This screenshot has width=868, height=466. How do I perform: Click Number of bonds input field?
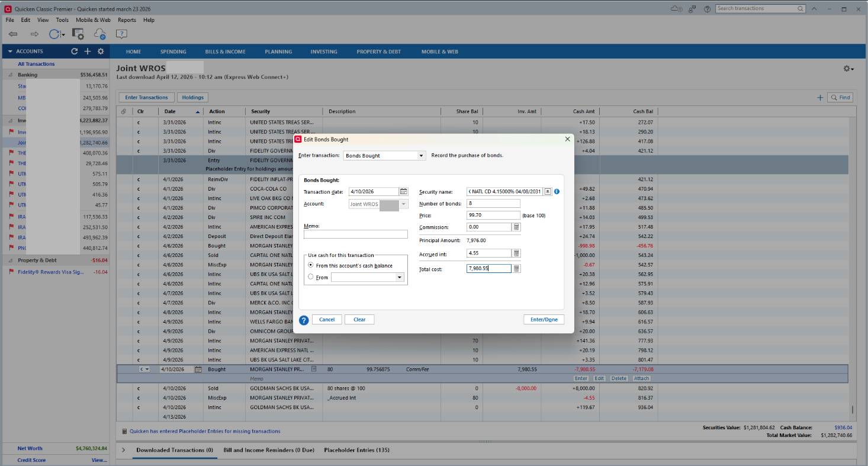(493, 204)
